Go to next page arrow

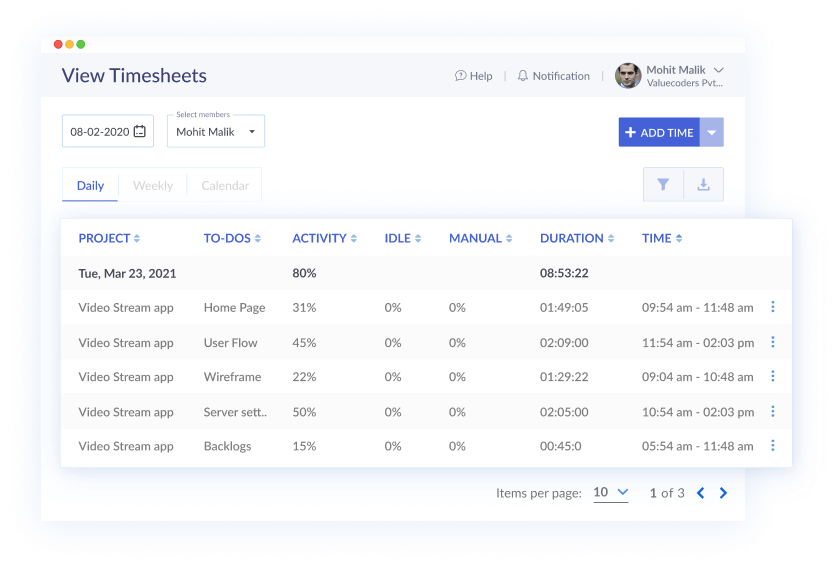(x=723, y=493)
